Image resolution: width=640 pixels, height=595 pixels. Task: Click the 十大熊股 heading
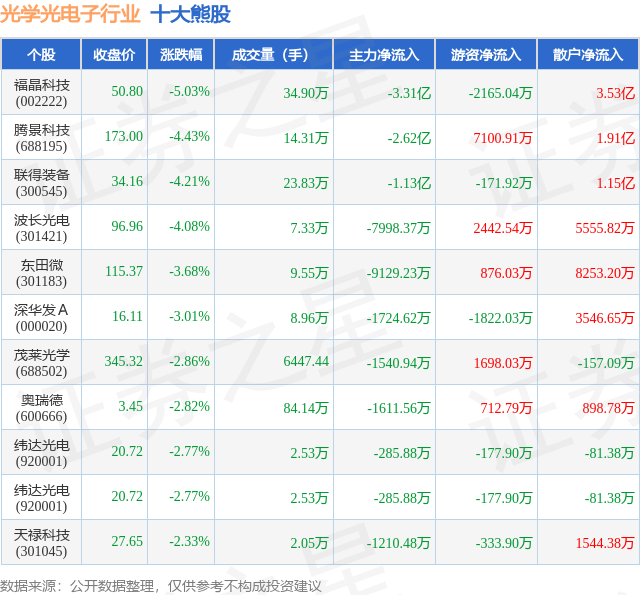190,14
